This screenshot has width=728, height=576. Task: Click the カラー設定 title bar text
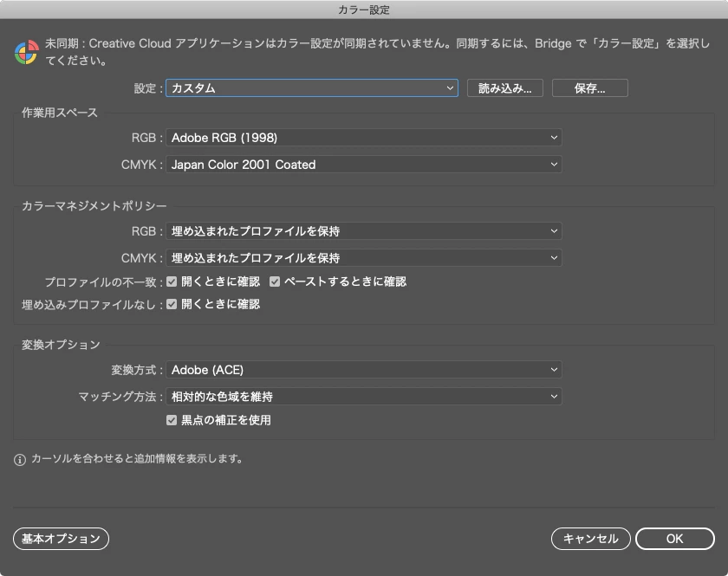pos(363,10)
